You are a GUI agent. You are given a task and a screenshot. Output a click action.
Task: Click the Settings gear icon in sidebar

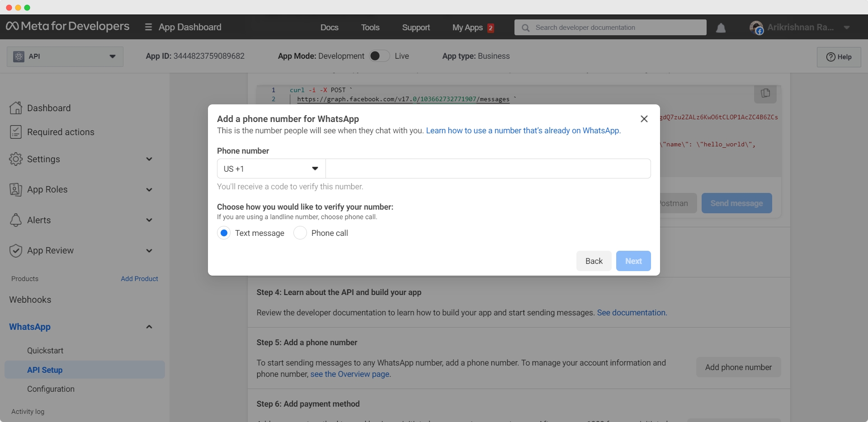[16, 159]
